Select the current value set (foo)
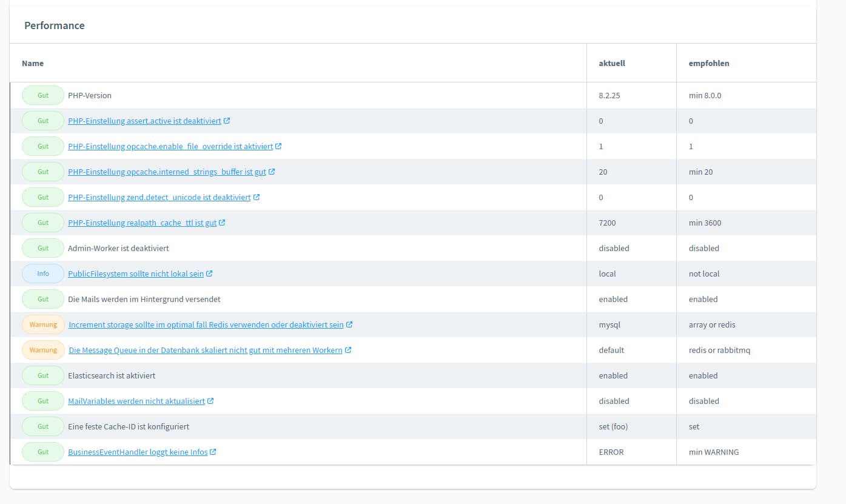 tap(613, 426)
